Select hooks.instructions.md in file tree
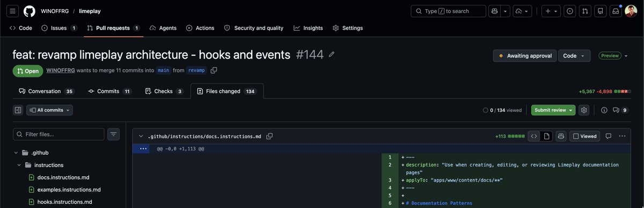Image resolution: width=644 pixels, height=208 pixels. pyautogui.click(x=64, y=202)
